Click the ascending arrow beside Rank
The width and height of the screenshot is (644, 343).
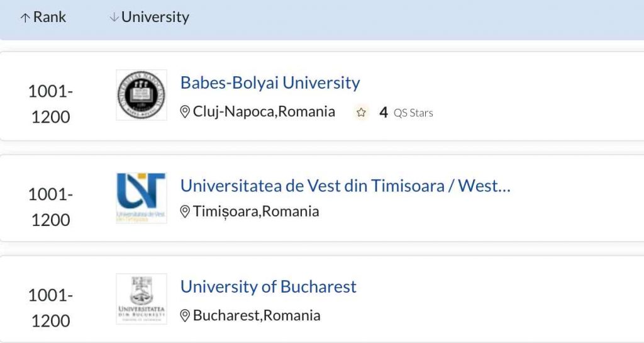coord(25,18)
